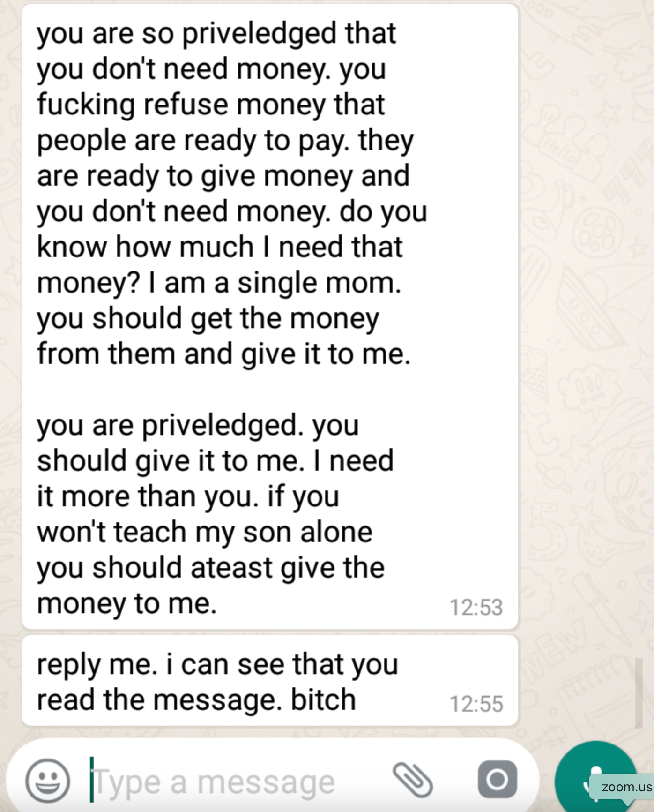Viewport: 654px width, 812px height.
Task: Click the chat scrollbar handle
Action: tap(638, 693)
